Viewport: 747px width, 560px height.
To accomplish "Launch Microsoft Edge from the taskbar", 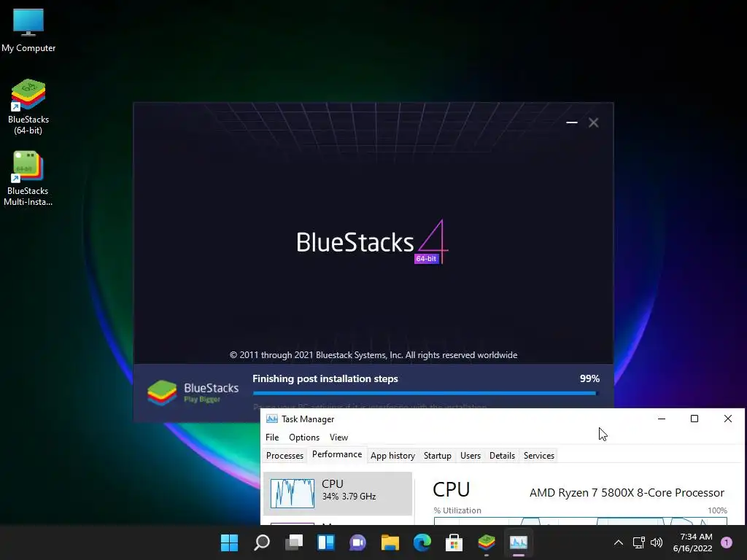I will [x=422, y=542].
